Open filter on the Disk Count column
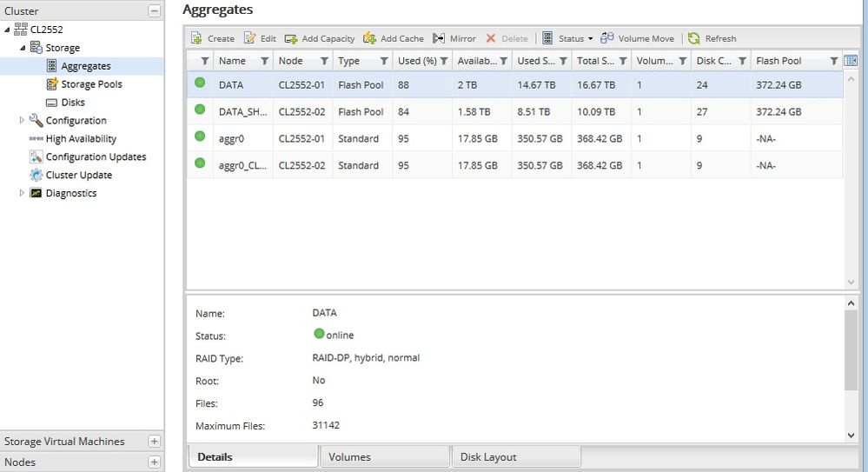The image size is (868, 472). pos(742,61)
